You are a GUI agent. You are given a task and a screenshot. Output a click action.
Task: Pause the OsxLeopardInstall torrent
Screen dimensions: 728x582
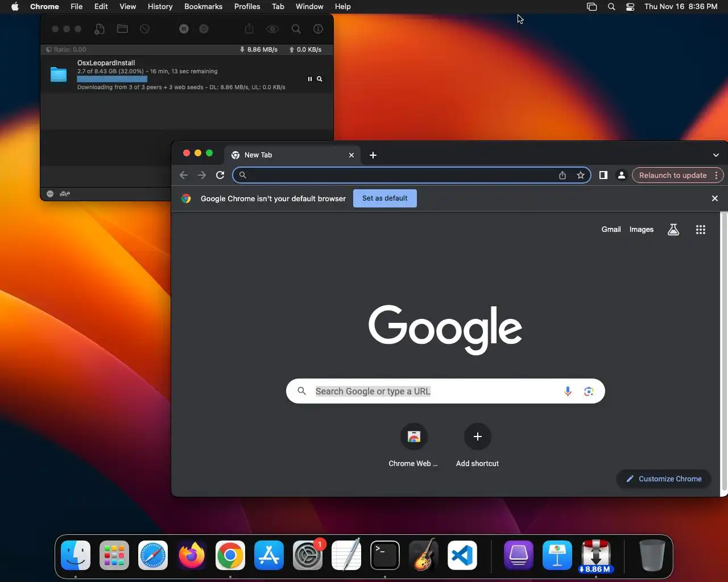click(x=310, y=79)
